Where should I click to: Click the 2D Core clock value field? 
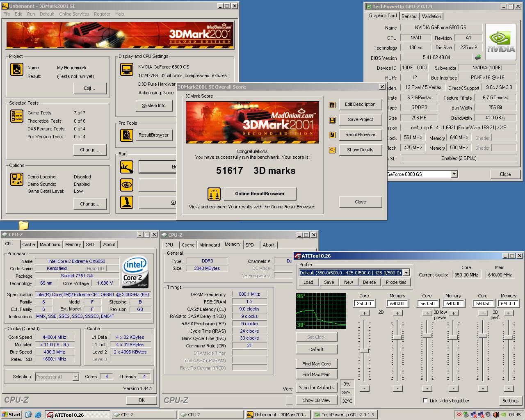(364, 304)
